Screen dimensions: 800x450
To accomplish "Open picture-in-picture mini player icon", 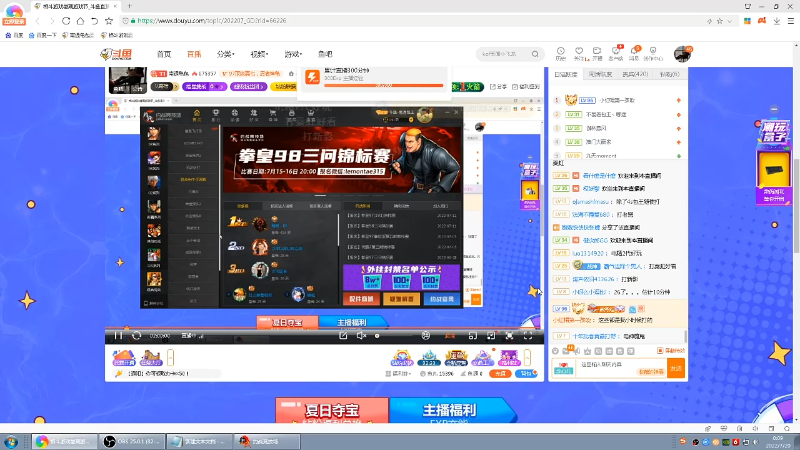I will [473, 336].
